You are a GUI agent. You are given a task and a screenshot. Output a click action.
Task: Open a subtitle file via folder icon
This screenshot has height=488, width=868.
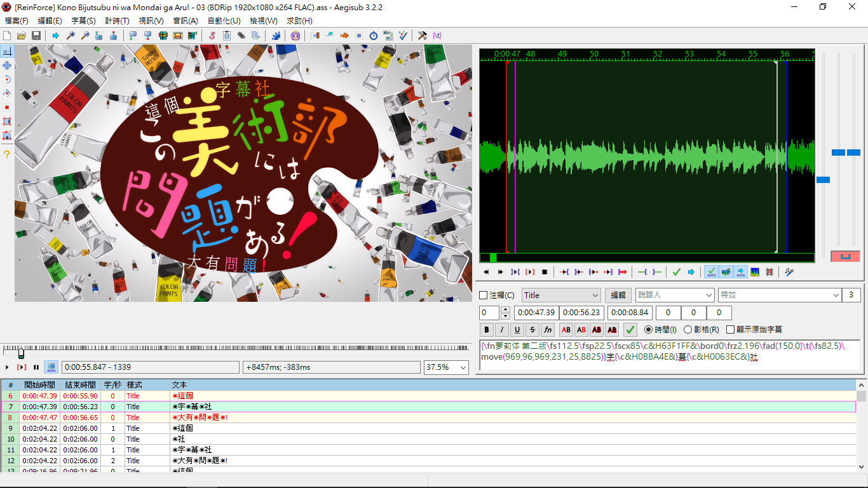click(x=21, y=36)
